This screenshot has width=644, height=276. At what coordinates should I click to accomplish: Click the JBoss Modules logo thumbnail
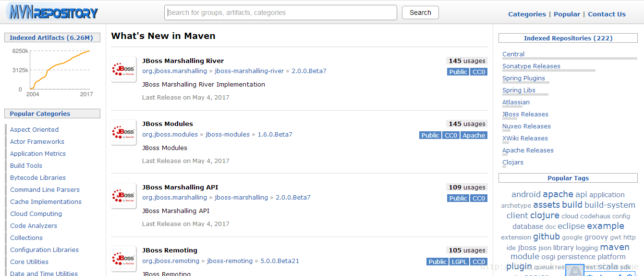[x=123, y=132]
